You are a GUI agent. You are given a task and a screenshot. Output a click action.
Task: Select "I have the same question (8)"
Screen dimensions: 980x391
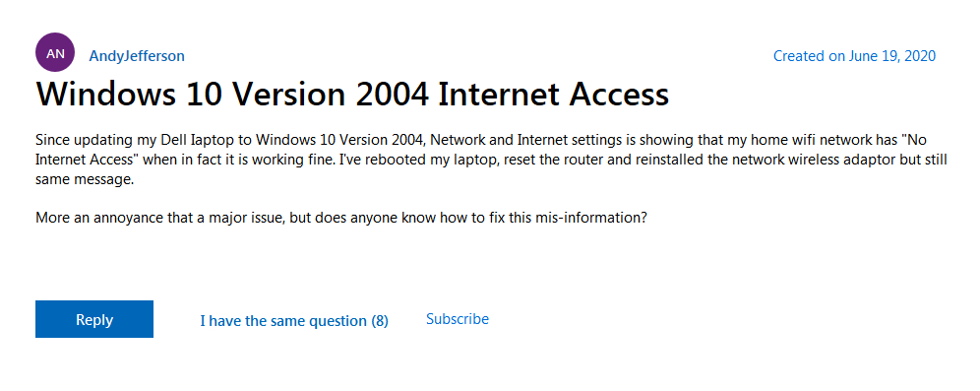[294, 321]
